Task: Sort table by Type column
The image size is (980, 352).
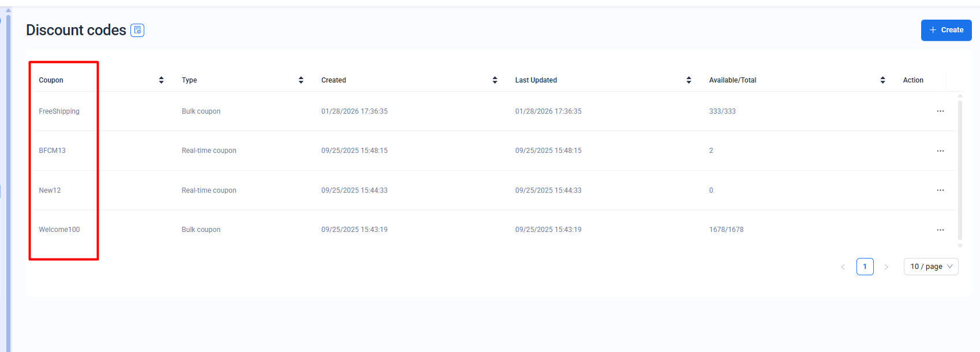Action: 301,80
